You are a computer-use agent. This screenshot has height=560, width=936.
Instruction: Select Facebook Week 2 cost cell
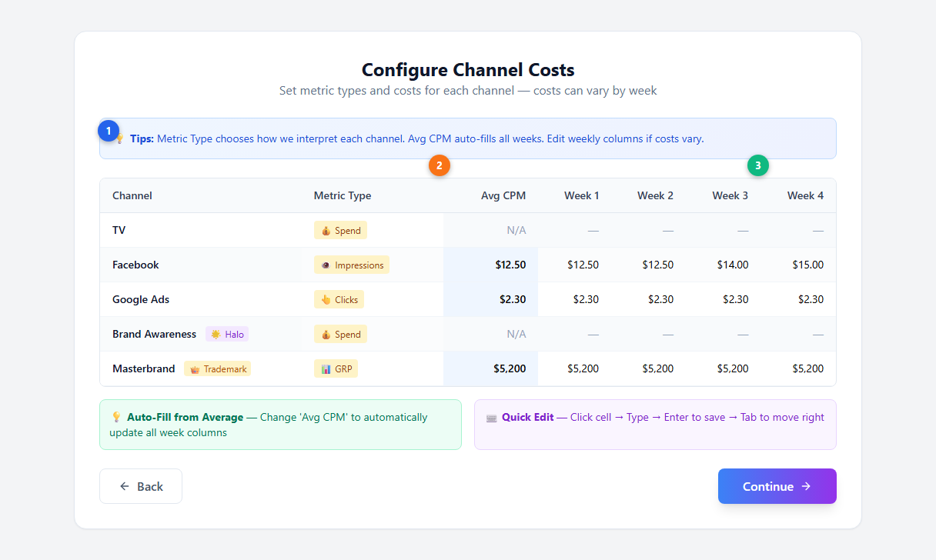649,265
